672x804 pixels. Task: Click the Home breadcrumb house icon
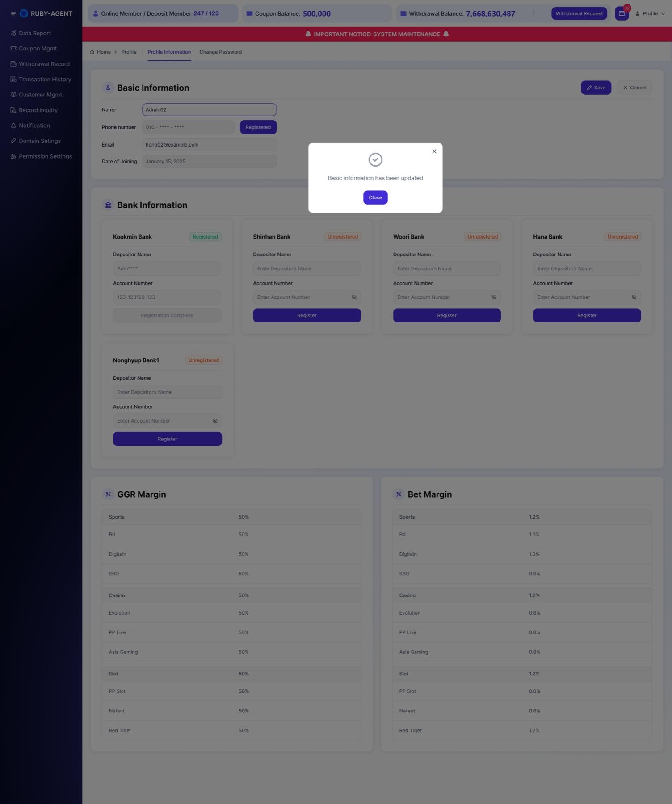pos(92,52)
